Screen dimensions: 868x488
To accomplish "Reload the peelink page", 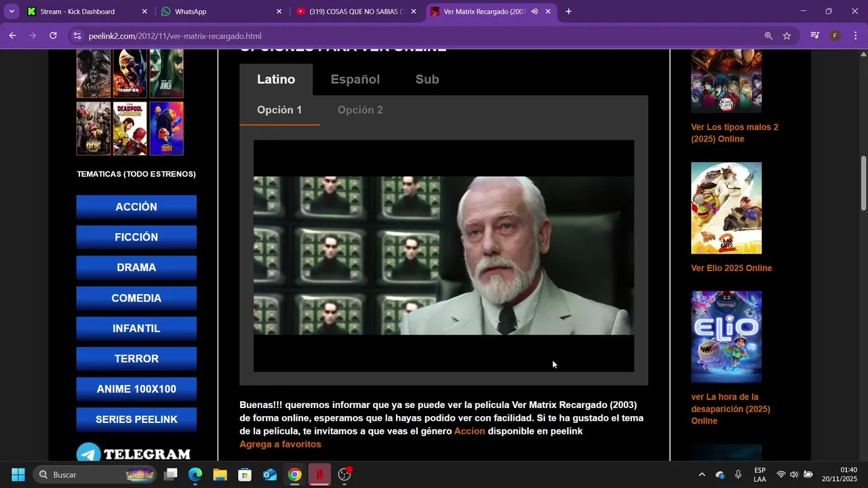I will click(53, 35).
